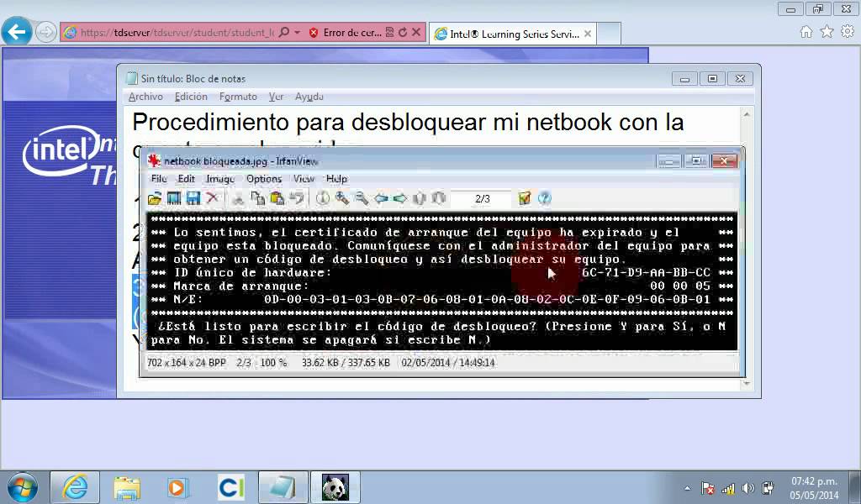Click the IrfanView panda taskbar icon

point(335,487)
